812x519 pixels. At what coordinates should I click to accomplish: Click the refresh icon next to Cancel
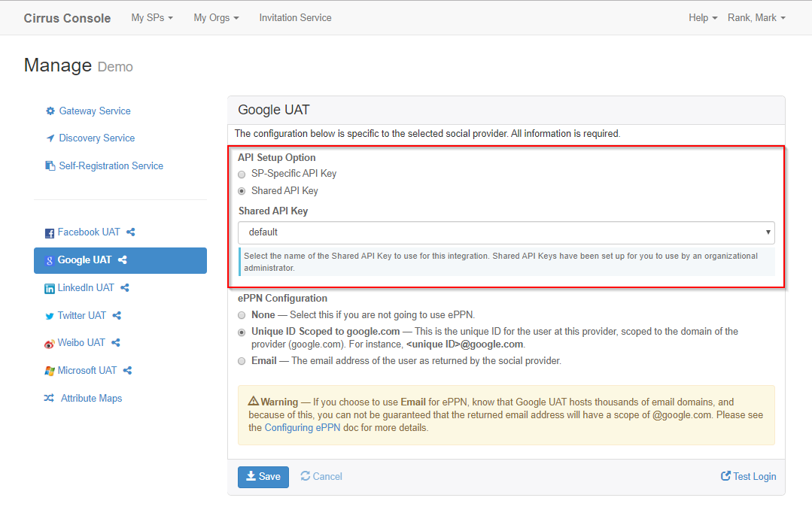[x=306, y=475]
